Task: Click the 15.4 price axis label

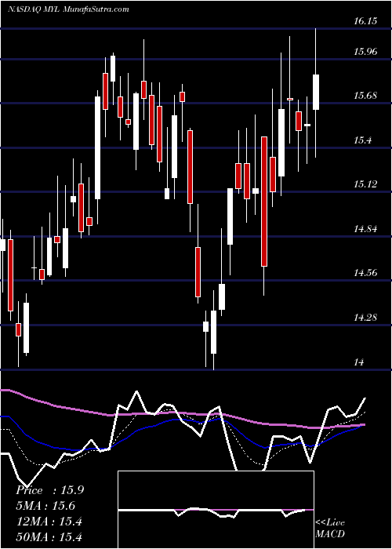Action: click(x=362, y=140)
